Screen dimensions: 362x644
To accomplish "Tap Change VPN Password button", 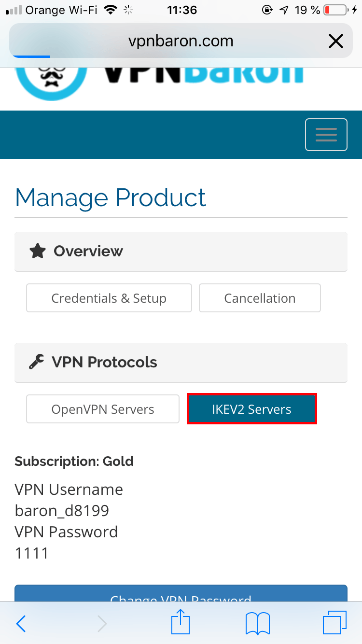I will tap(181, 593).
